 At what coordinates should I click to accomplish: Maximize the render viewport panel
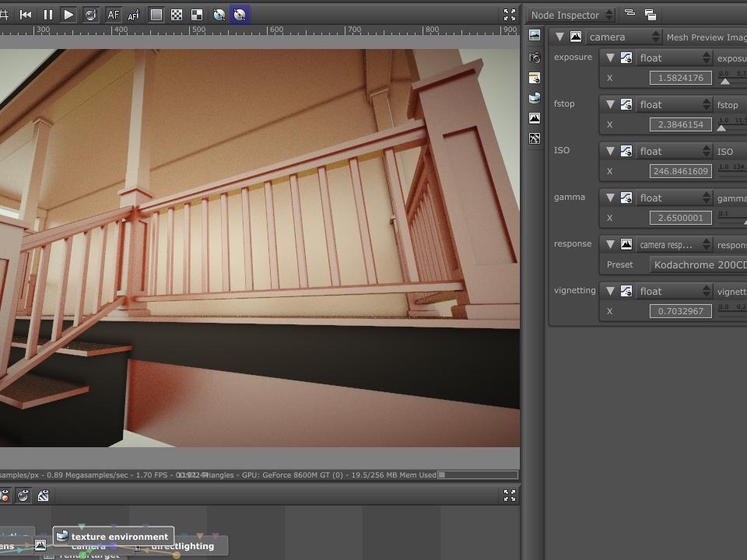tap(509, 15)
